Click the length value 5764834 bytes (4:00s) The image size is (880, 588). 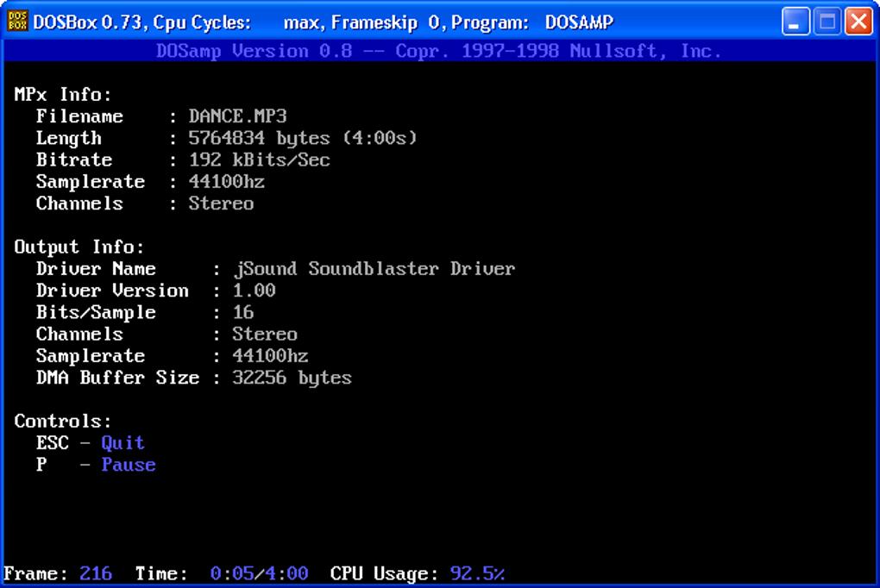pos(303,138)
